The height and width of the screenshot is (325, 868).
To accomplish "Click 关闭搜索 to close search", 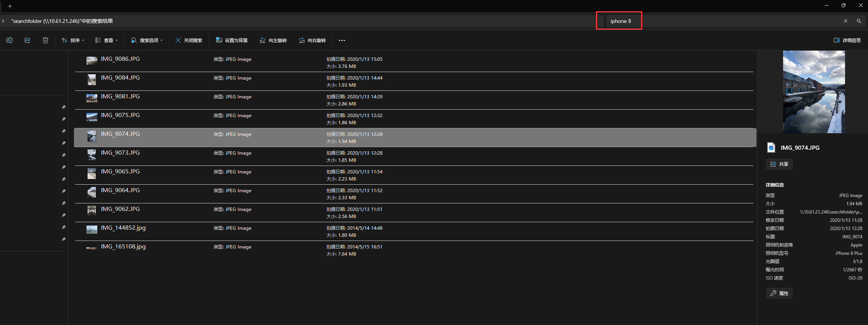I will pyautogui.click(x=189, y=40).
